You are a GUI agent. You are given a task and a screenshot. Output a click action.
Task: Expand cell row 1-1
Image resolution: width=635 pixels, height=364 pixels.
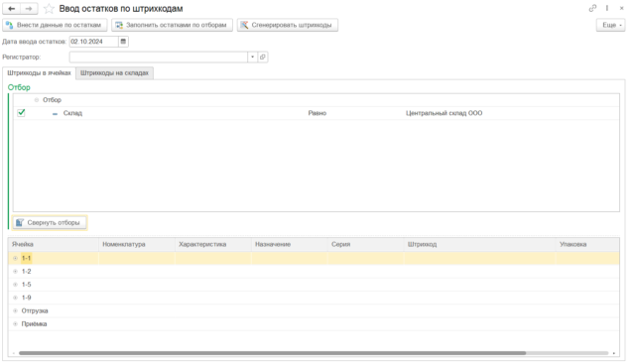coord(16,258)
